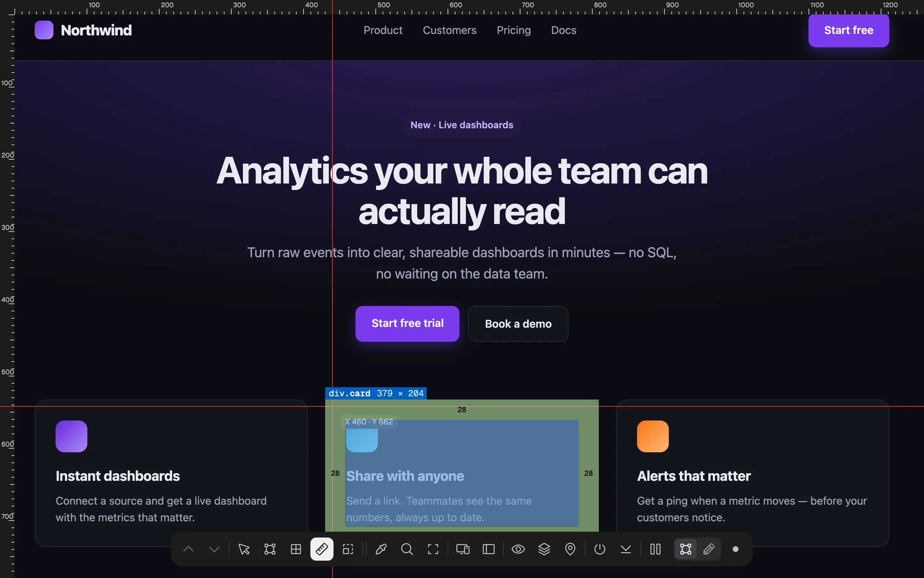
Task: Click the map pin marker icon
Action: [x=570, y=549]
